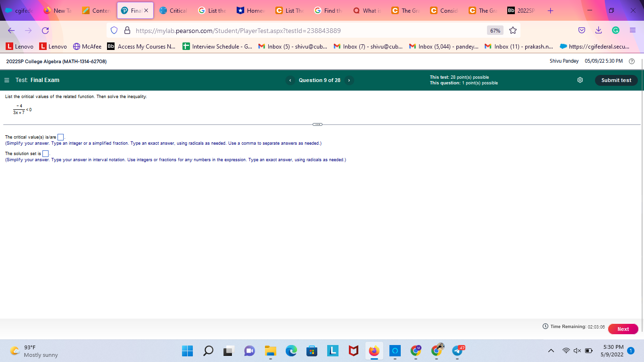Image resolution: width=644 pixels, height=362 pixels.
Task: Open Telegram from the taskbar
Action: 457,351
